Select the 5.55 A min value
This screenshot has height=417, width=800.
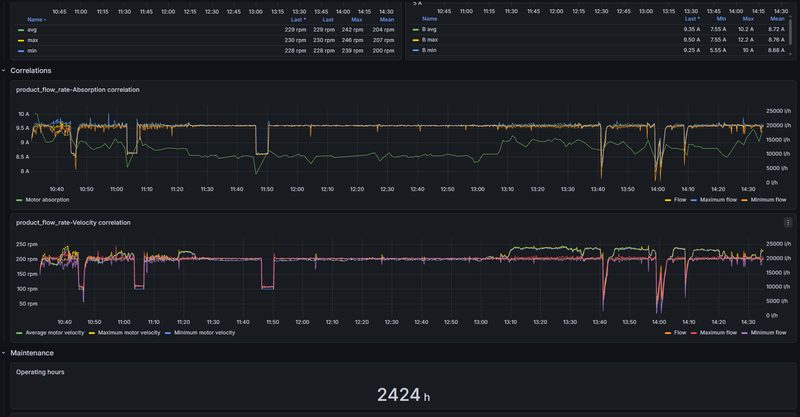tap(718, 50)
